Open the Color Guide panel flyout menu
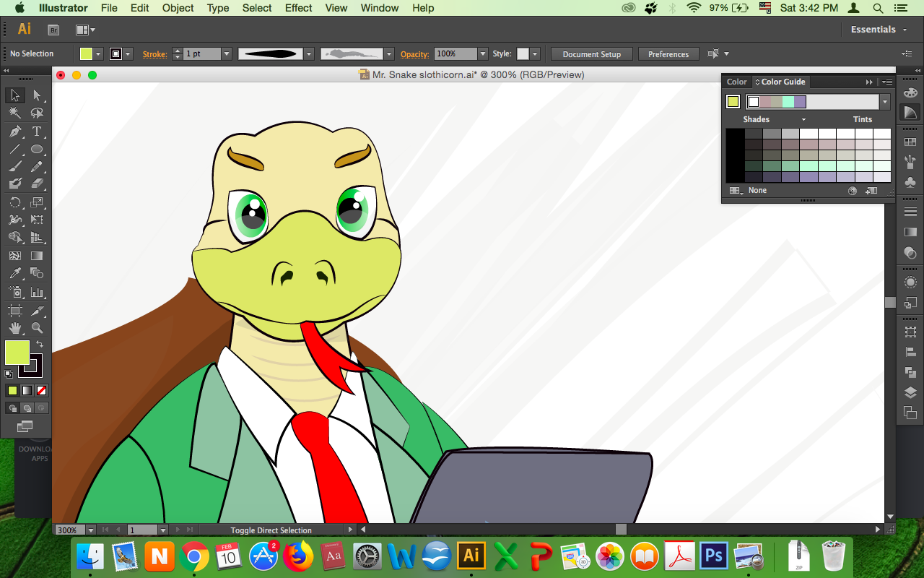The width and height of the screenshot is (924, 578). (x=887, y=82)
